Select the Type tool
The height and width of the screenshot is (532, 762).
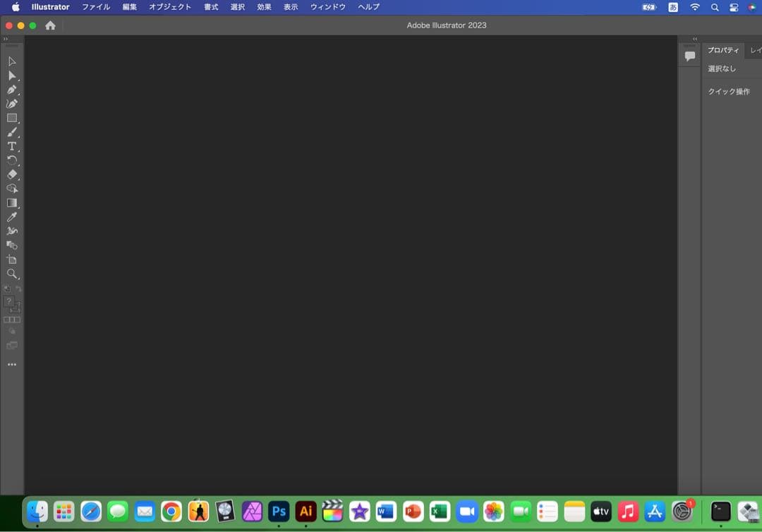(x=11, y=146)
